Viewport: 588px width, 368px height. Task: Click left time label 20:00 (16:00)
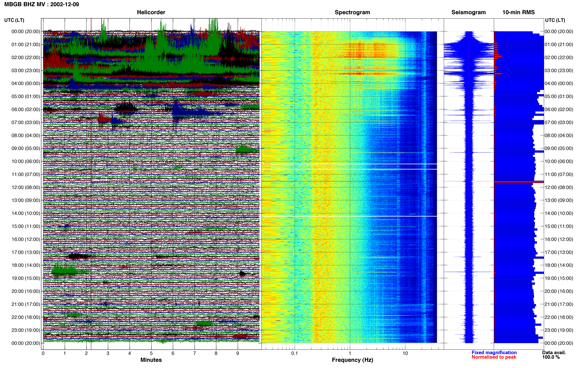[26, 291]
